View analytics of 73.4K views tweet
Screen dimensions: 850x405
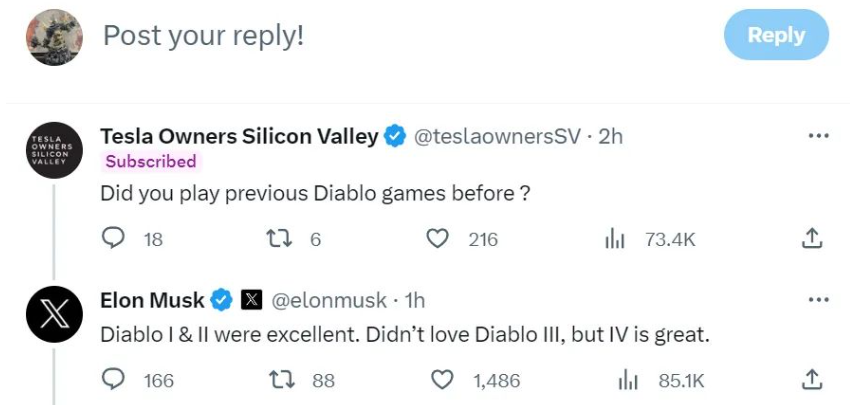pos(615,239)
